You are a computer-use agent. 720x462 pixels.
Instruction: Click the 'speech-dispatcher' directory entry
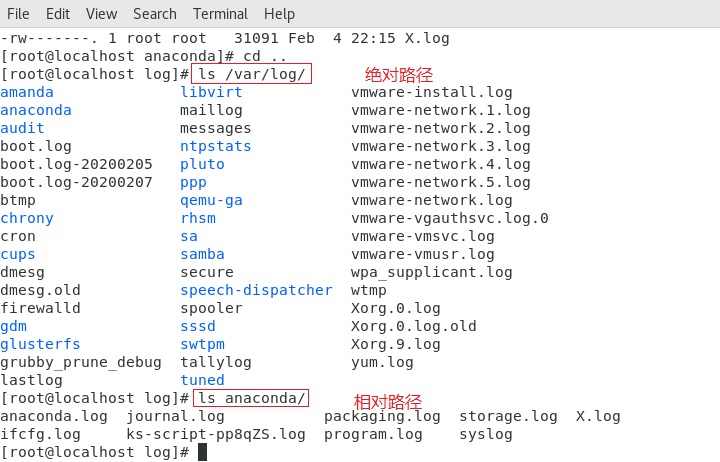click(256, 290)
